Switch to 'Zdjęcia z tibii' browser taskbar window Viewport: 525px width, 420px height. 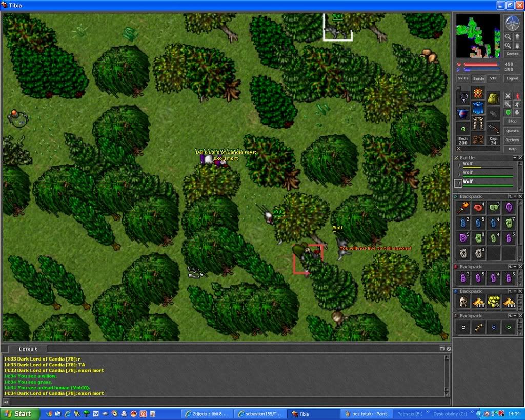pos(206,414)
